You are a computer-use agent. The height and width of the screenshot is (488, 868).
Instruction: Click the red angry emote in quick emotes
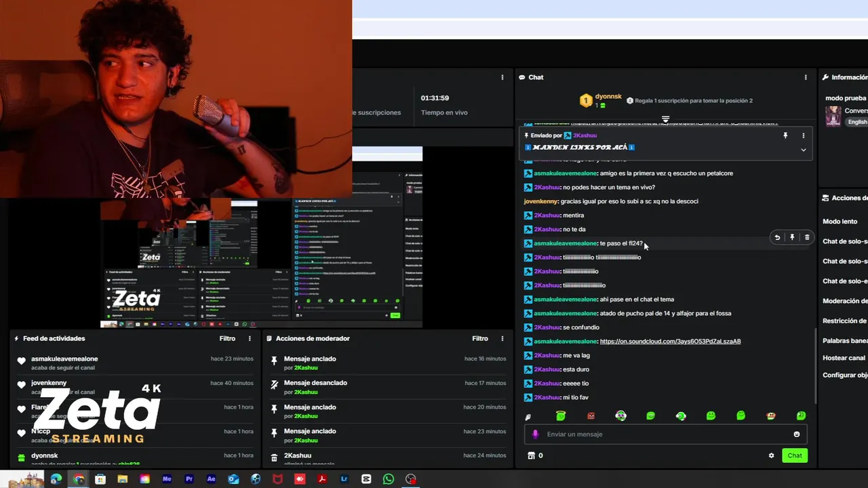(591, 415)
